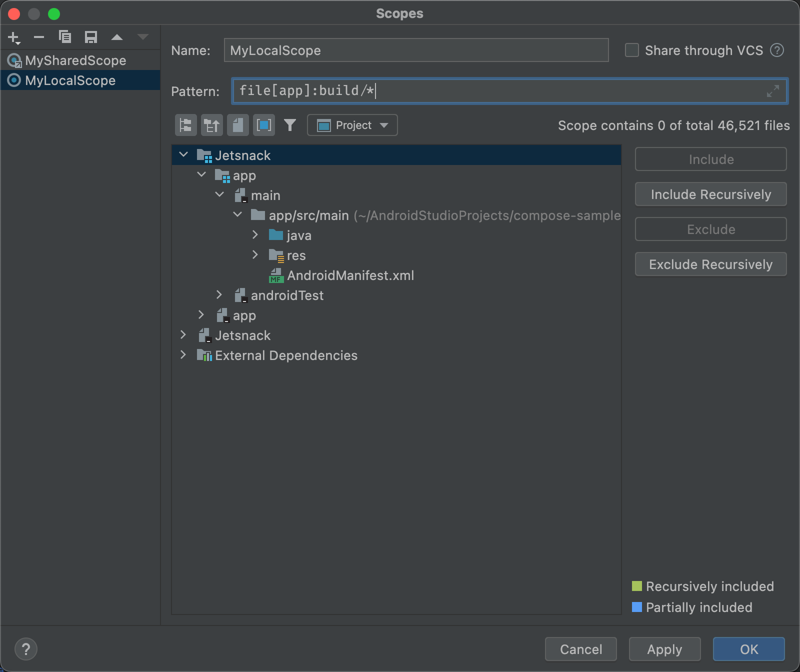
Task: Expand the java folder
Action: [255, 235]
